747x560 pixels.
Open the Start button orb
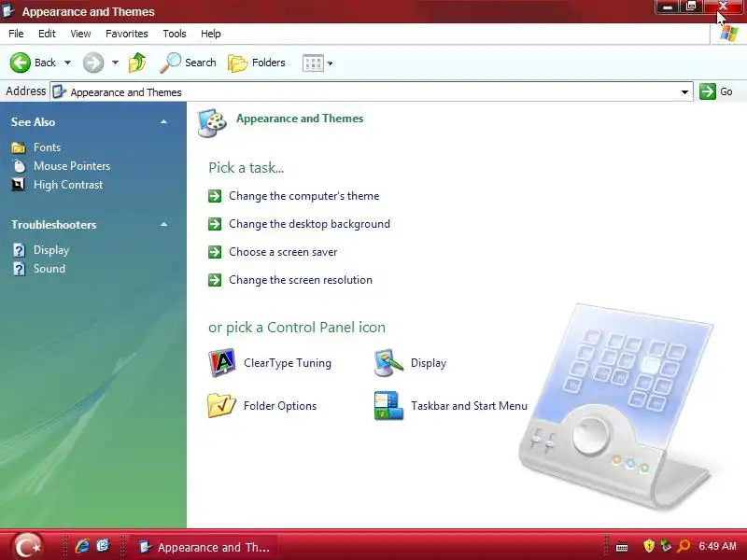tap(27, 546)
